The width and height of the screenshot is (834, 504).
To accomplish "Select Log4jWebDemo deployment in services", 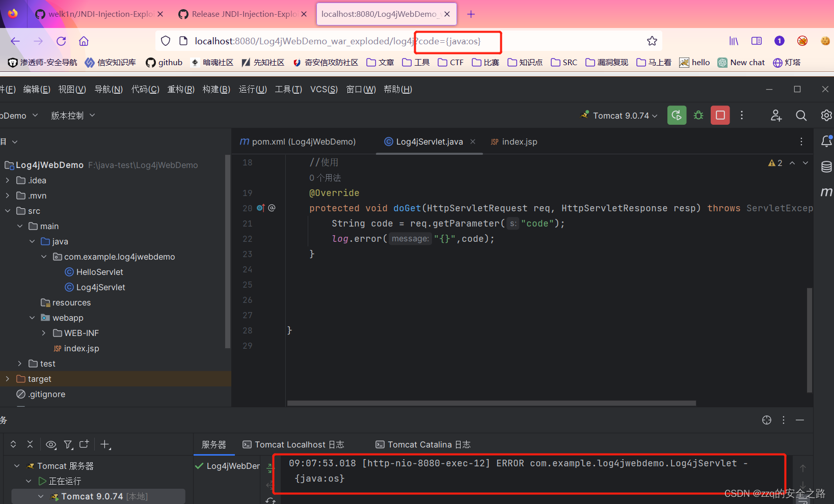I will (x=227, y=466).
